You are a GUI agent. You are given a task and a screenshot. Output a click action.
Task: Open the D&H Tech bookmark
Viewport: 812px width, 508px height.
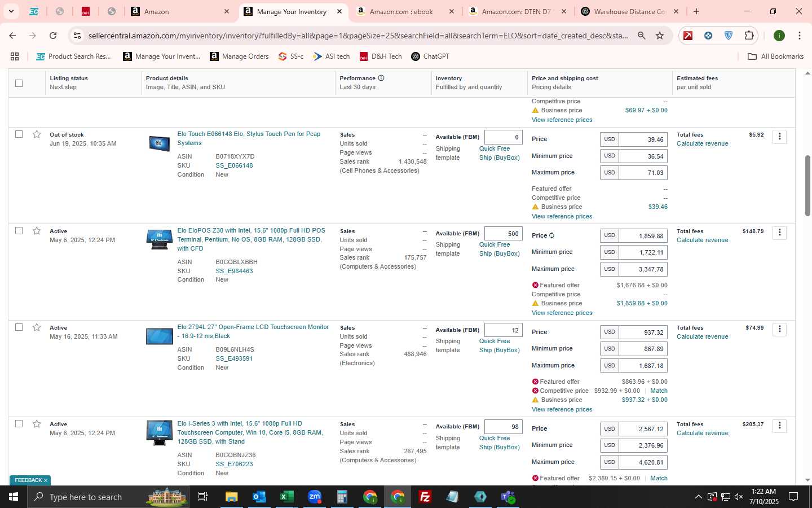point(381,56)
